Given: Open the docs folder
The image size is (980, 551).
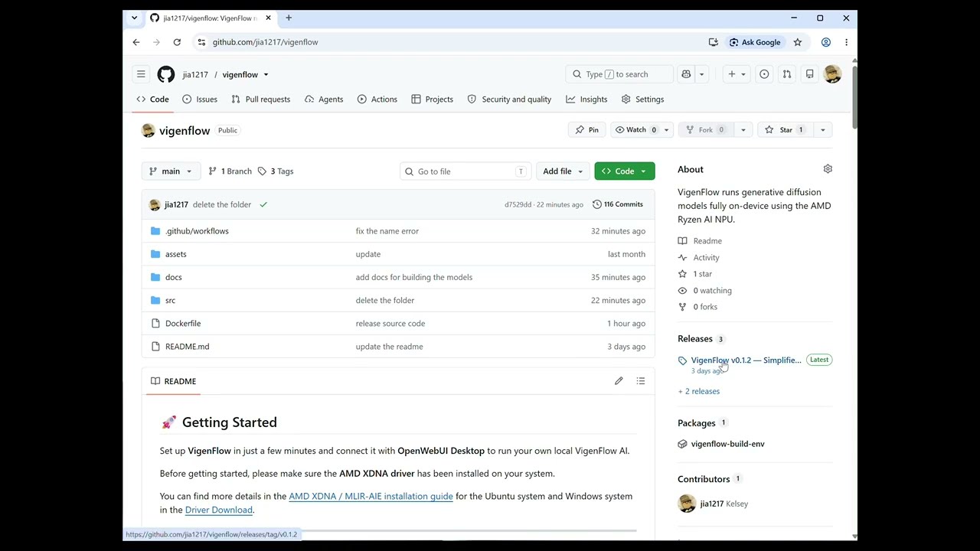Looking at the screenshot, I should (174, 277).
